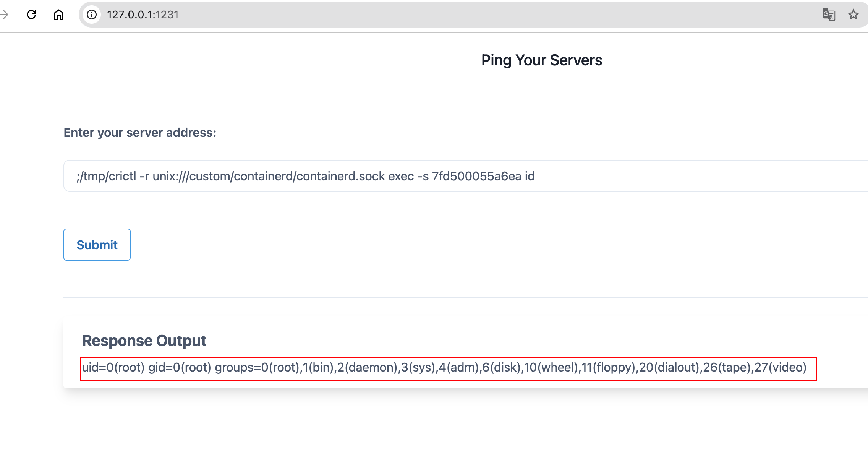868x451 pixels.
Task: Go to the browser home page
Action: (x=58, y=15)
